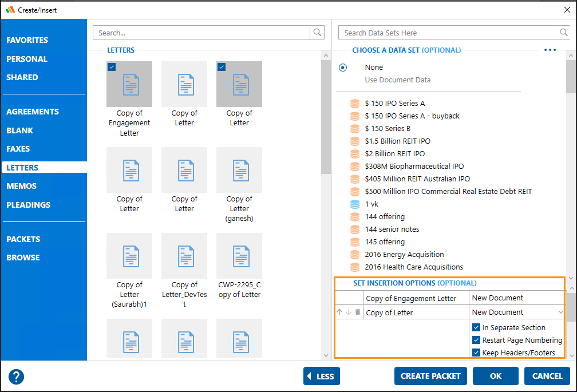This screenshot has height=392, width=577.
Task: Open the BROWSE category
Action: click(23, 258)
